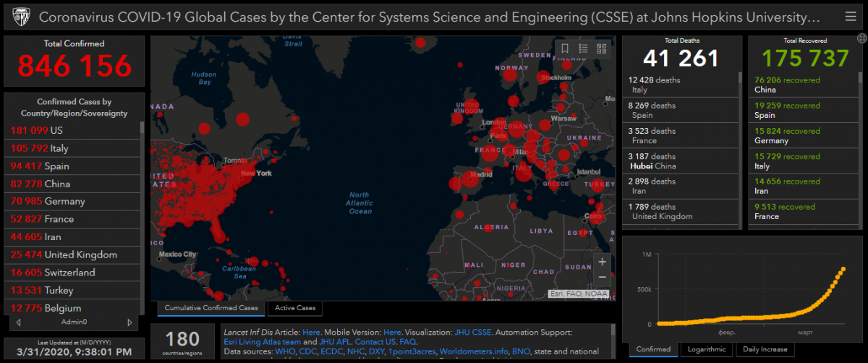Screen dimensions: 868x363
Task: Open the Lancet article Here link
Action: (x=312, y=332)
